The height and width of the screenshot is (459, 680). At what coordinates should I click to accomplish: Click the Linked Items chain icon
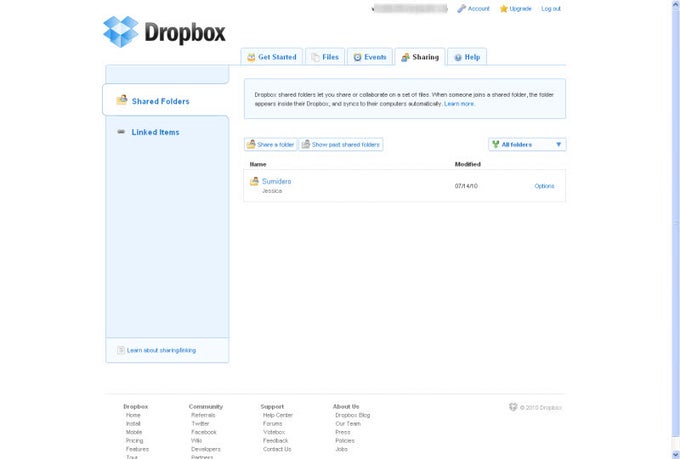121,131
